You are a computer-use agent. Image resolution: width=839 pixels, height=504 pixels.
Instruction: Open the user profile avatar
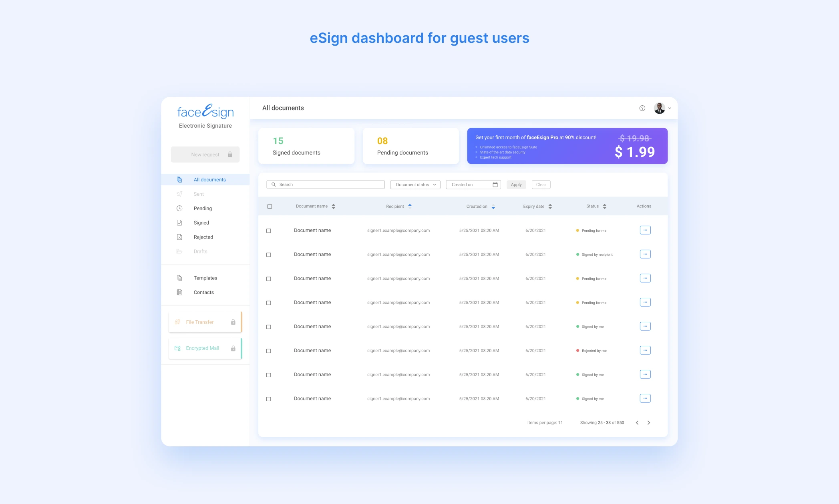pos(659,108)
